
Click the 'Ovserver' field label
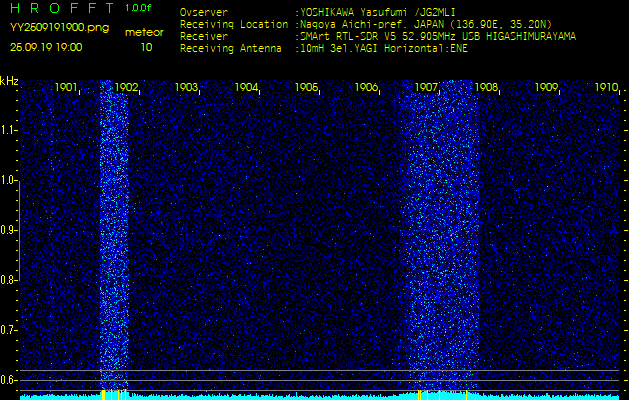point(204,12)
